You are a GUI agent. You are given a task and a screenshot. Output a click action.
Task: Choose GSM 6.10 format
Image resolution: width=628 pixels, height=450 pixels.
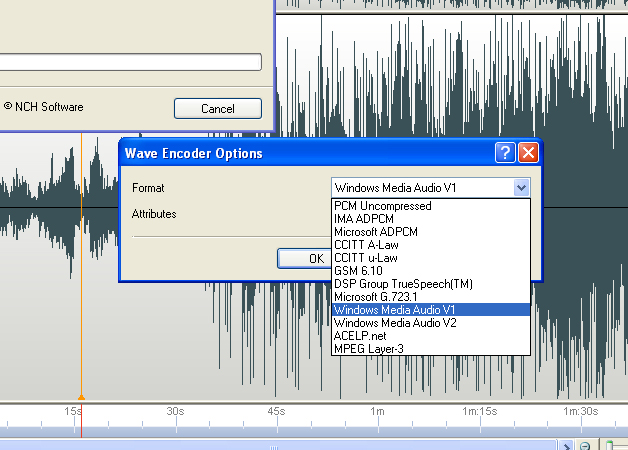tap(431, 271)
